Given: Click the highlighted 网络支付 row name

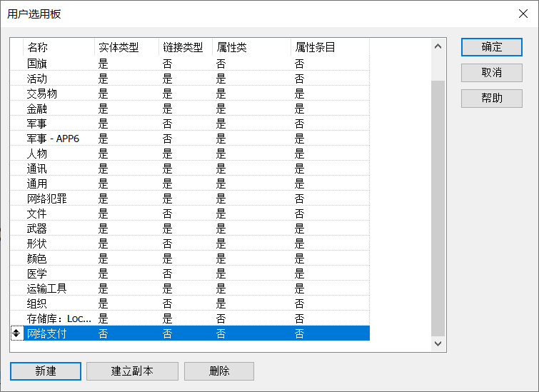Looking at the screenshot, I should (46, 333).
